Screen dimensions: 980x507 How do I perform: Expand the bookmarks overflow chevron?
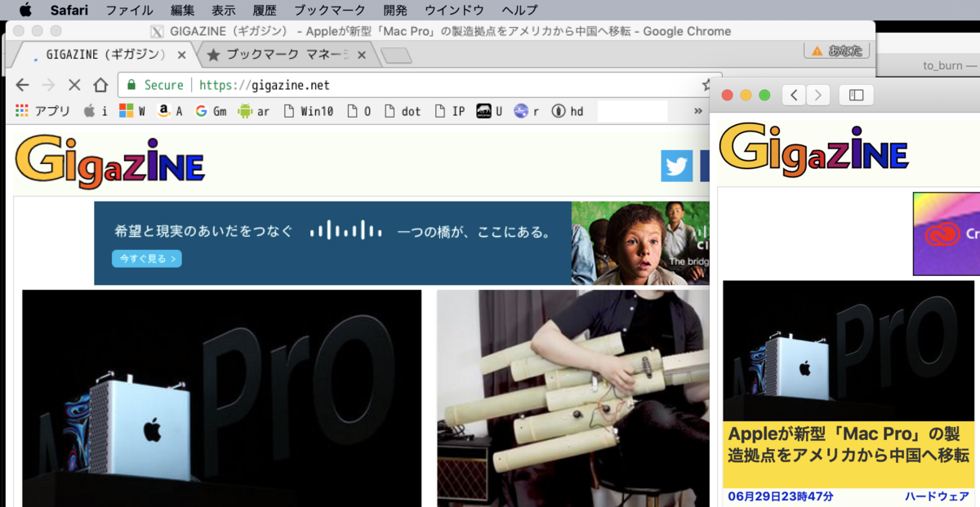[x=698, y=111]
